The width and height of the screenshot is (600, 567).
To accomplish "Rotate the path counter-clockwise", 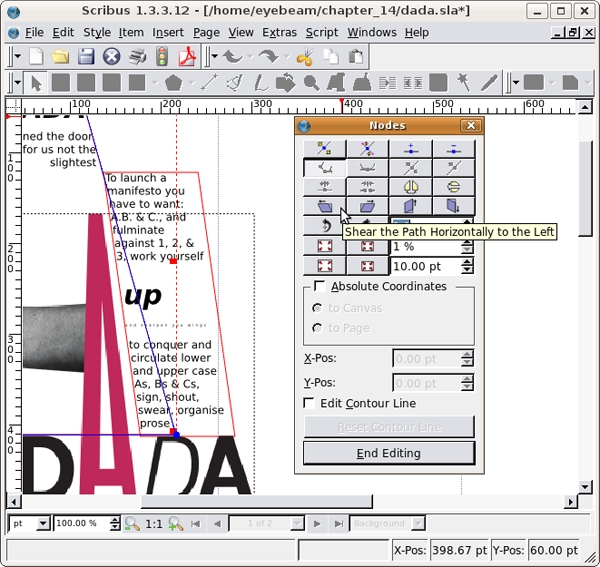I will click(324, 226).
